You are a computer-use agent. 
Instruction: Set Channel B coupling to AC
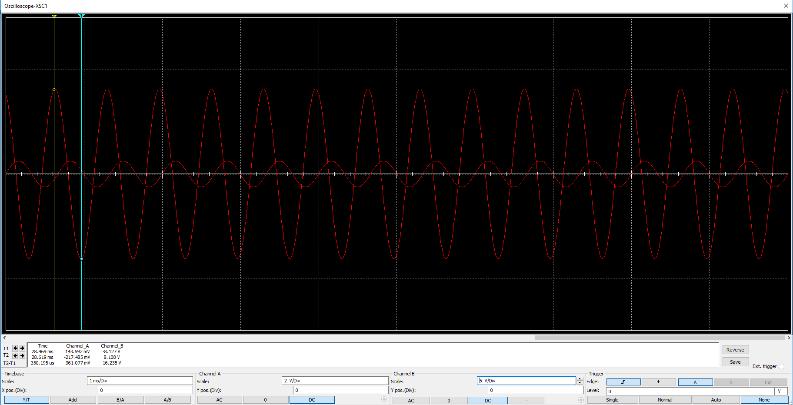[x=411, y=400]
